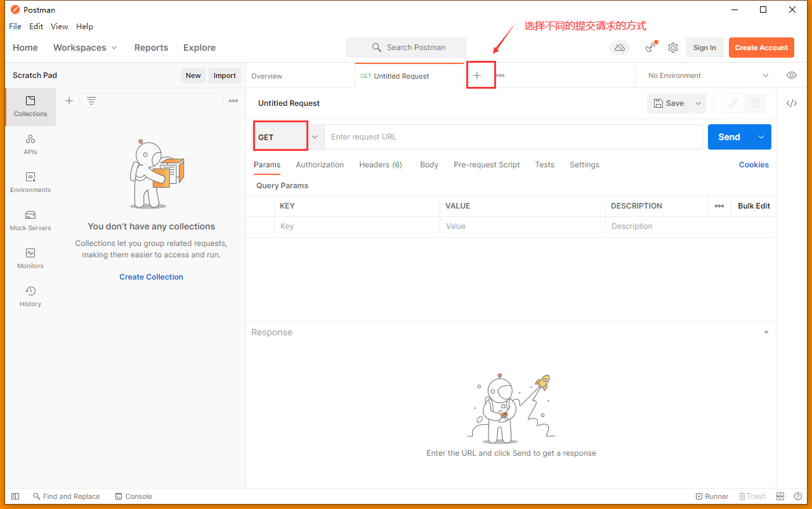Open a new request tab with plus icon
Screen dimensions: 812x509
477,75
